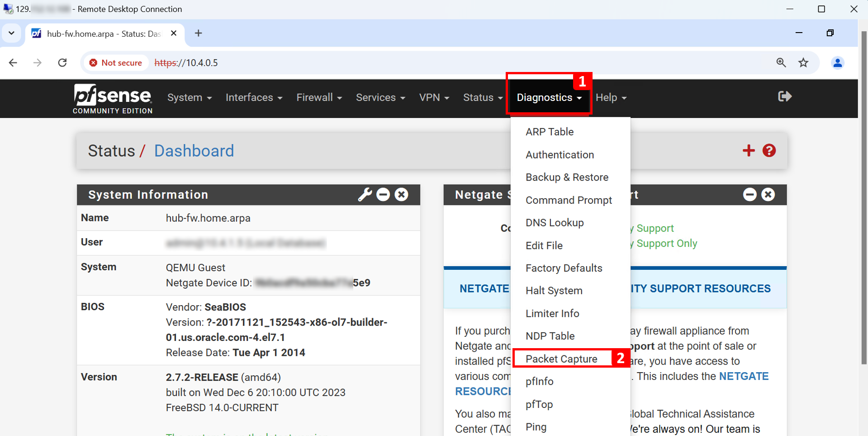Expand the Help menu

point(611,98)
